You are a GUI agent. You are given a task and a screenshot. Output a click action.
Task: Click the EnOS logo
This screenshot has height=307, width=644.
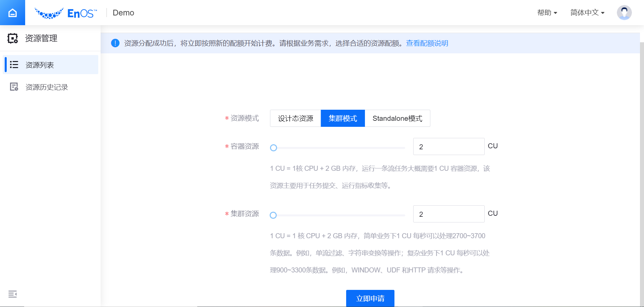[66, 13]
